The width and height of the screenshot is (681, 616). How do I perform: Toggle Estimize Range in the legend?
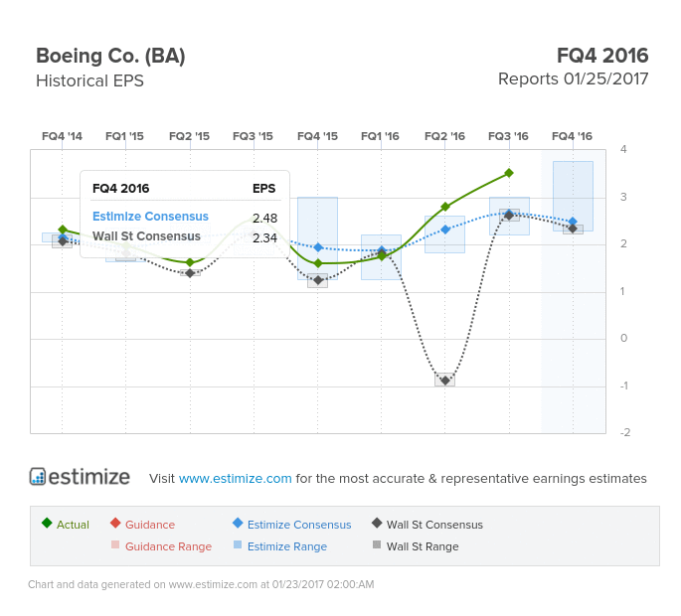point(280,546)
